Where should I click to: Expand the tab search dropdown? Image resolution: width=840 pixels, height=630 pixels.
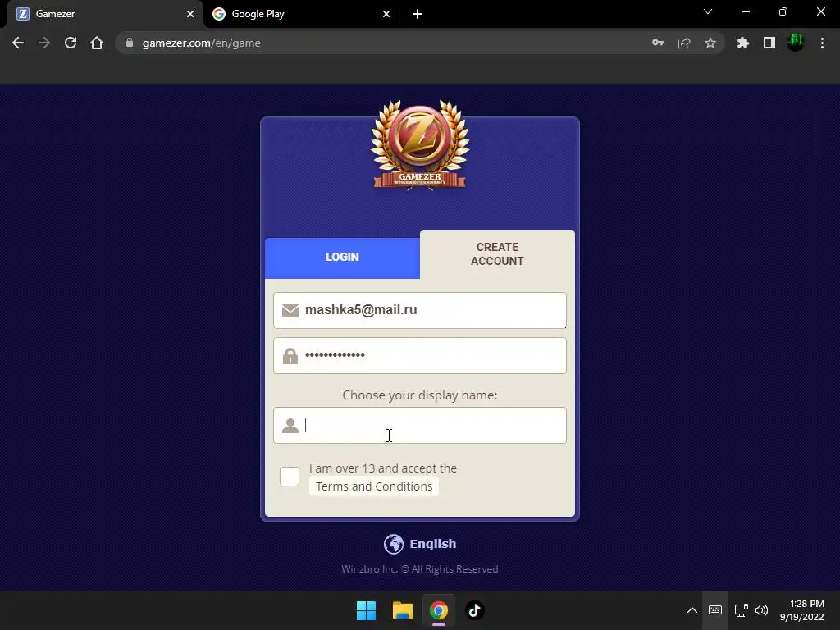coord(708,11)
